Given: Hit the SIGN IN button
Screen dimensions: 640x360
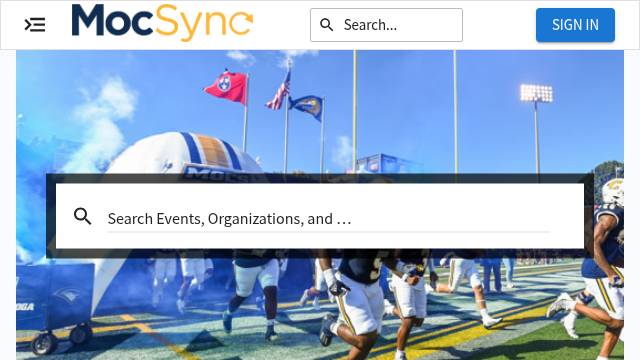Looking at the screenshot, I should click(x=575, y=25).
